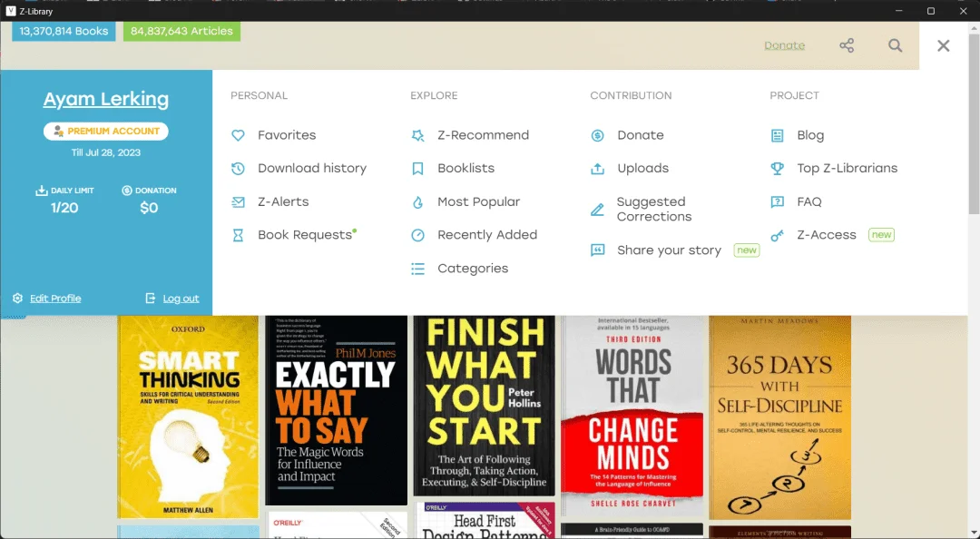This screenshot has width=980, height=539.
Task: Click the document icon beside Blog
Action: (x=777, y=135)
